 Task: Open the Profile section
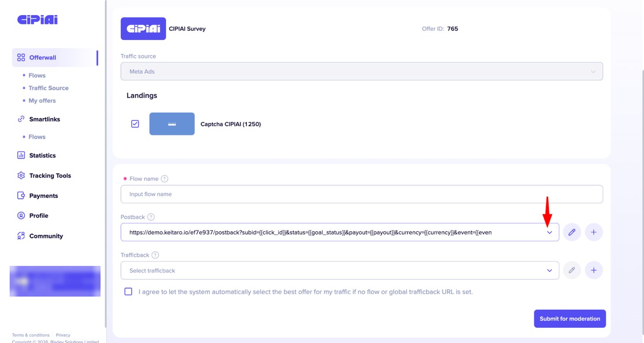(39, 215)
